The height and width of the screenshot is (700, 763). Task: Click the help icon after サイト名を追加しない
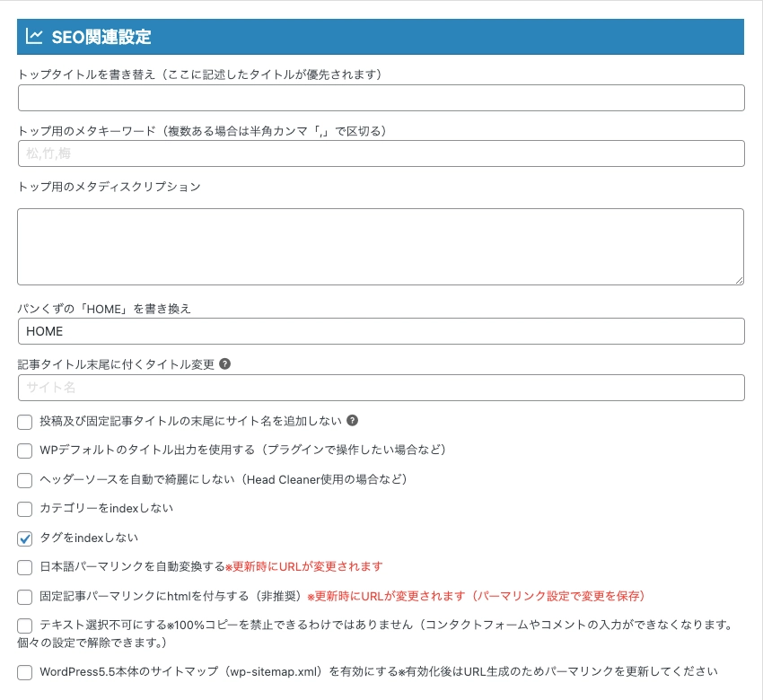tap(352, 420)
